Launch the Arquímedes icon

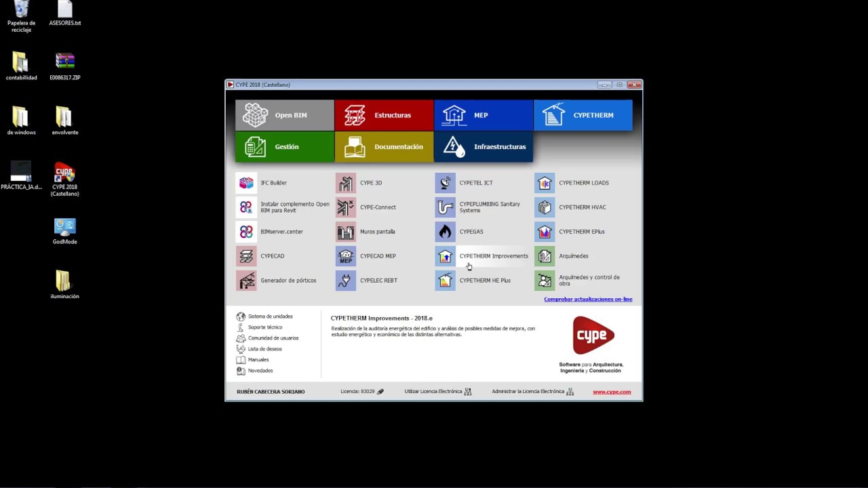click(x=545, y=256)
